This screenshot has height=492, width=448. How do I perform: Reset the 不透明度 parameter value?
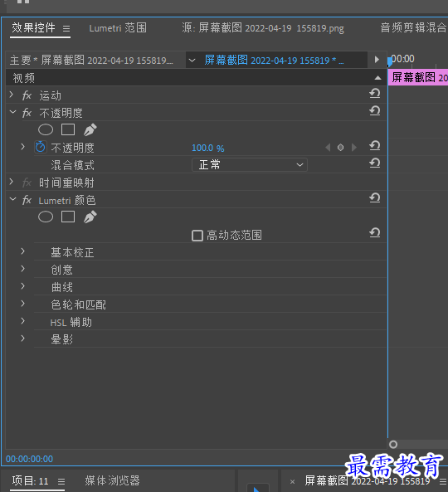click(375, 145)
